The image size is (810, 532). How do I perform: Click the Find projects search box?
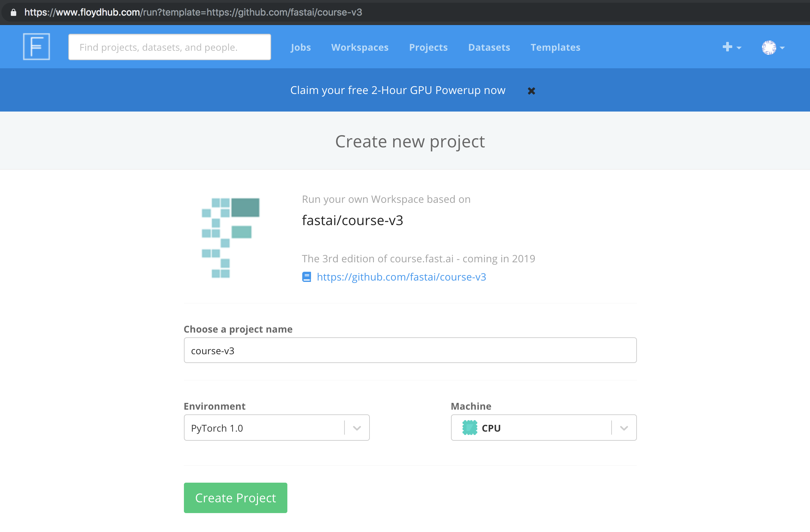click(x=169, y=47)
